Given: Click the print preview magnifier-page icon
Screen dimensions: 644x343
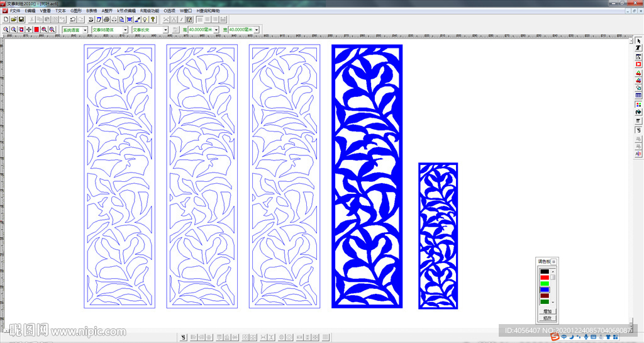Looking at the screenshot, I should 121,20.
